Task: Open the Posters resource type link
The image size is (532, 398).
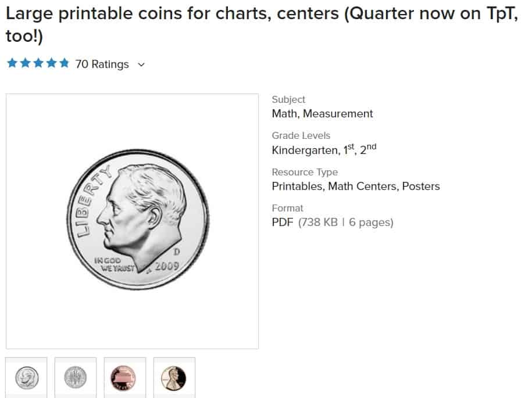Action: [421, 187]
